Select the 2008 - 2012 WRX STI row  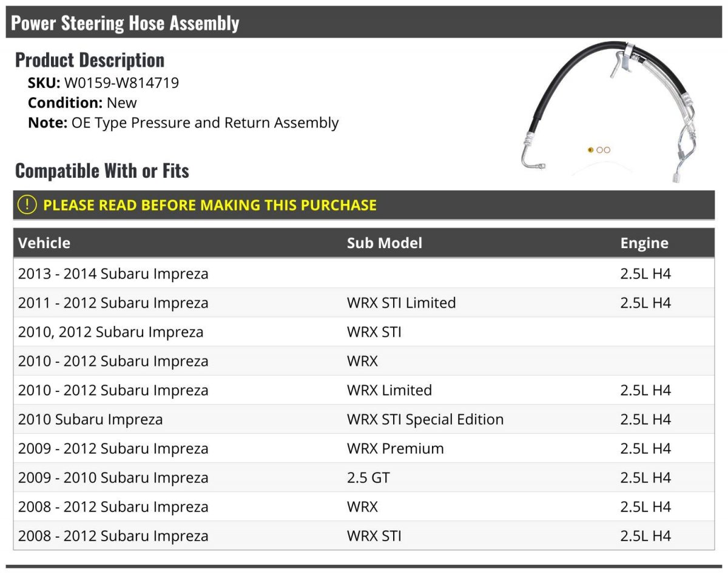coord(364,536)
